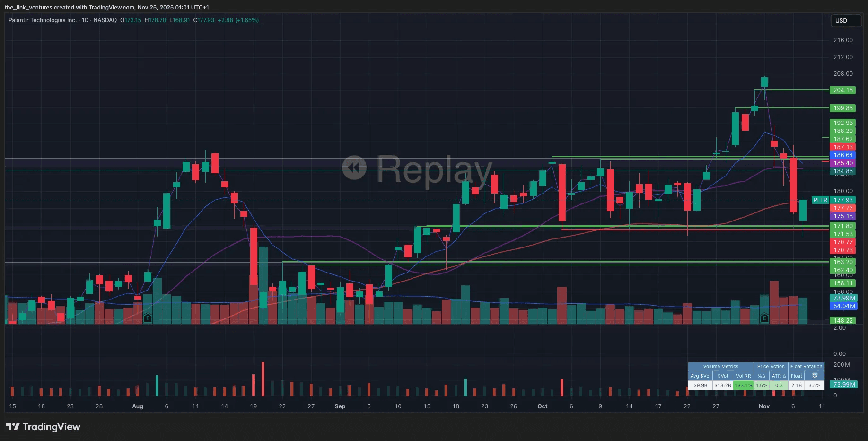
Task: Click the Replay rewind icon on the chart
Action: 354,167
